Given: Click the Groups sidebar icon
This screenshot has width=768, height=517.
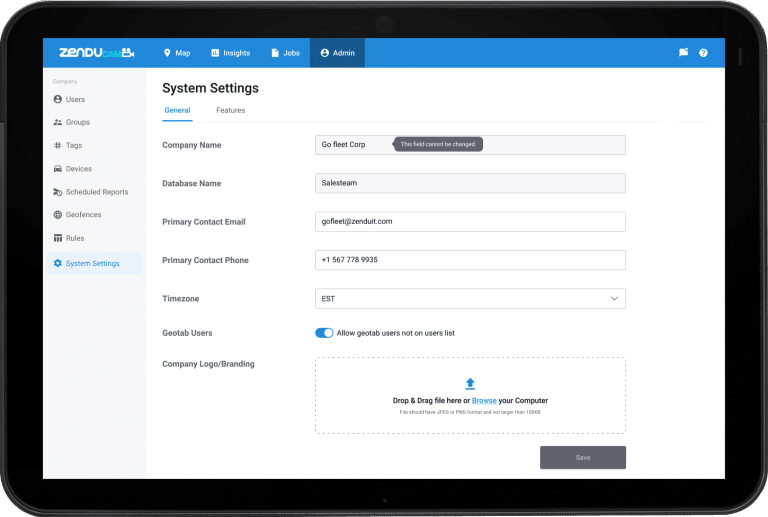Looking at the screenshot, I should 58,122.
